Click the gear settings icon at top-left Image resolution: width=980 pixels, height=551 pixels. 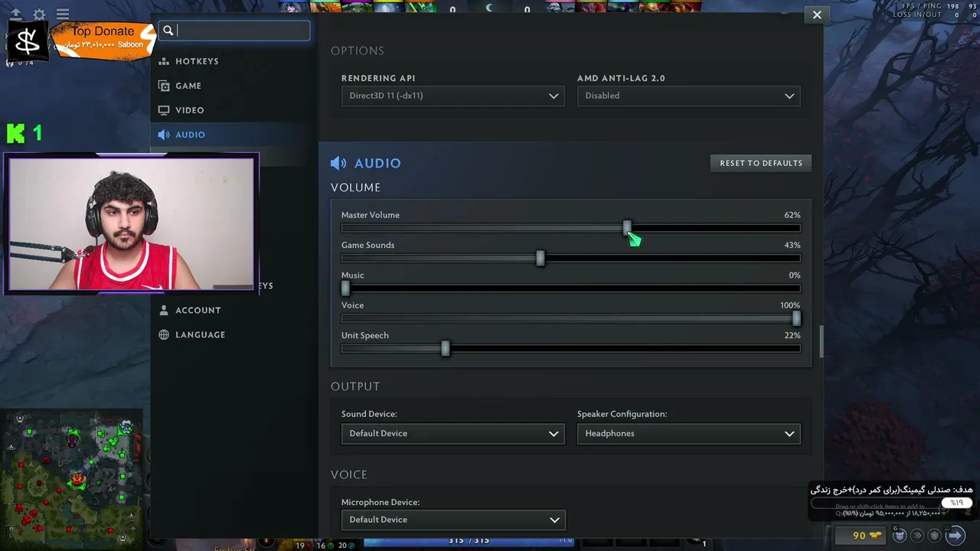[x=39, y=15]
